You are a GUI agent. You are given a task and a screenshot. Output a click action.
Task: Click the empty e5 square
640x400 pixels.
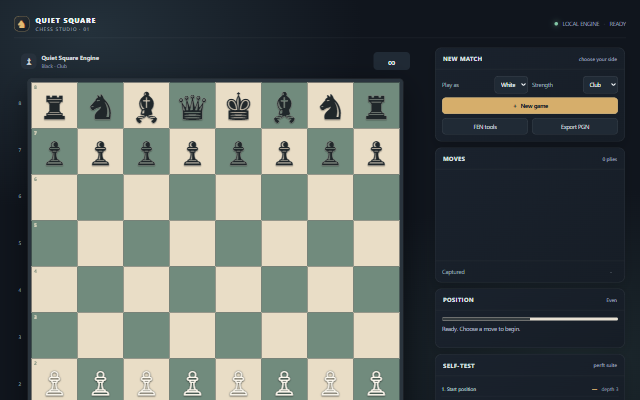(x=238, y=243)
